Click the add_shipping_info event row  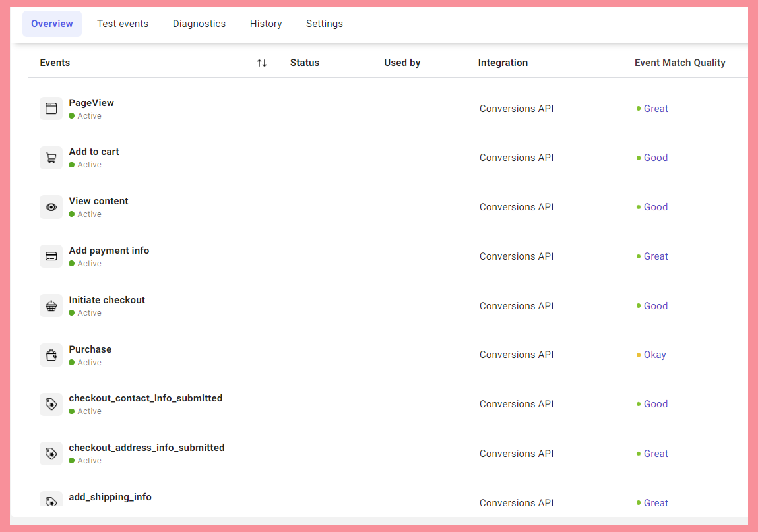coord(110,497)
